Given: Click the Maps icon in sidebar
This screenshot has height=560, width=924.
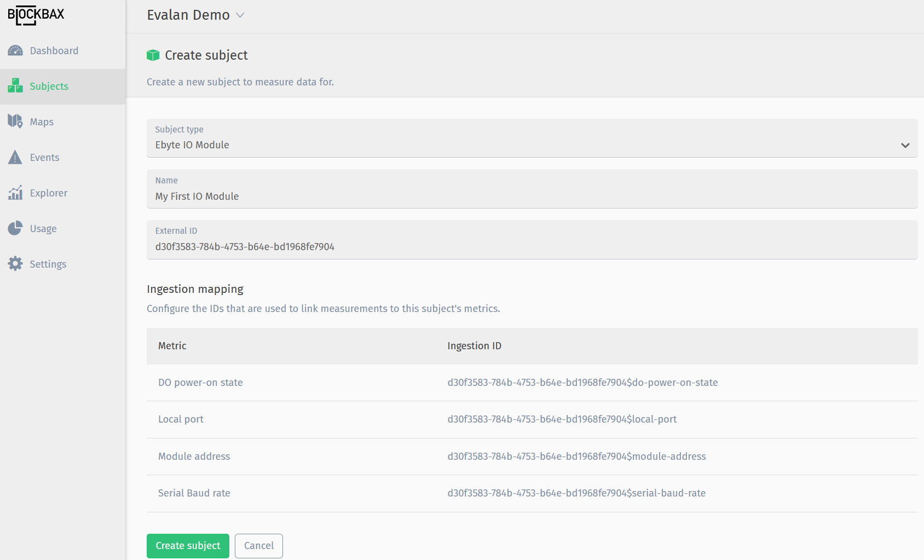Looking at the screenshot, I should [x=15, y=121].
